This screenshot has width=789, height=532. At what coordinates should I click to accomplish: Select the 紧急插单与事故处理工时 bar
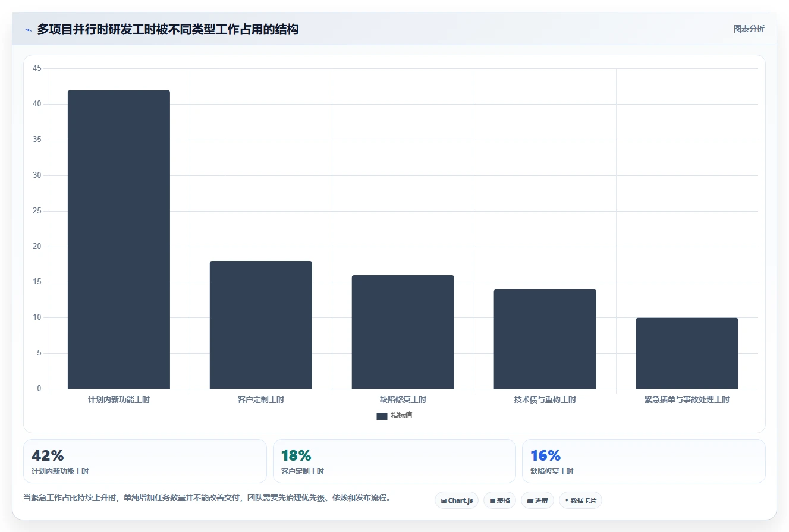click(687, 354)
